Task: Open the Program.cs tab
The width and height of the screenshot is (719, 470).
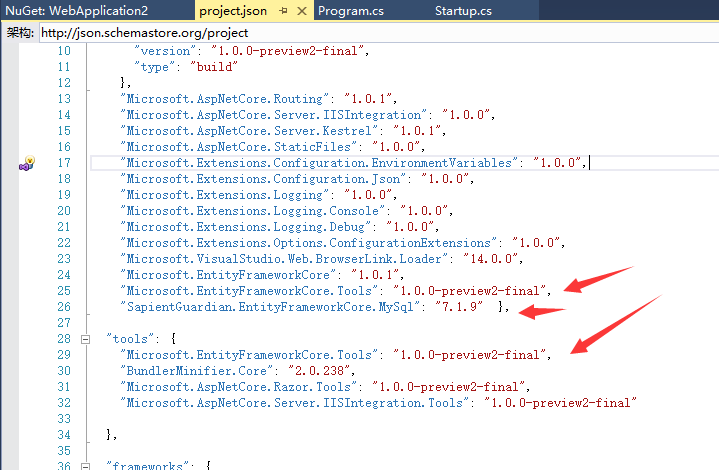Action: pos(351,11)
